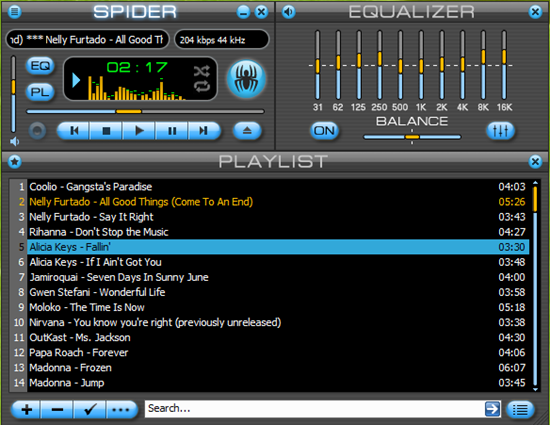Adjust the 31 Hz equalizer band

click(317, 65)
